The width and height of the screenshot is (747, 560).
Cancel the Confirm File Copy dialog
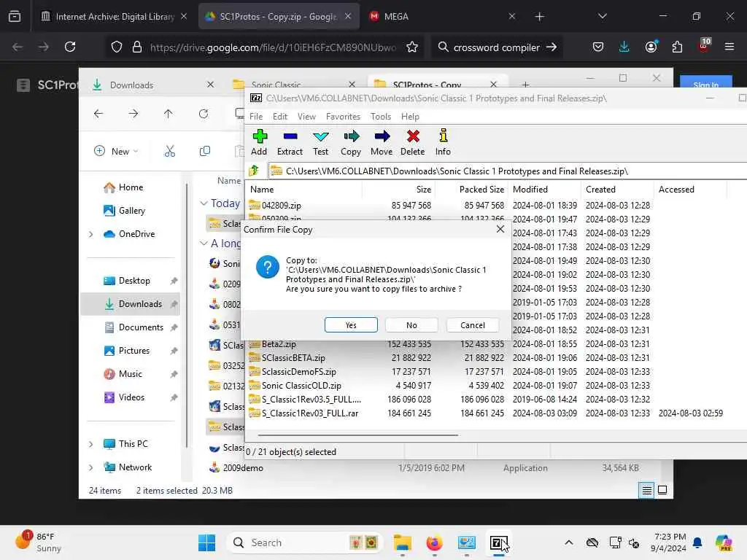point(473,325)
